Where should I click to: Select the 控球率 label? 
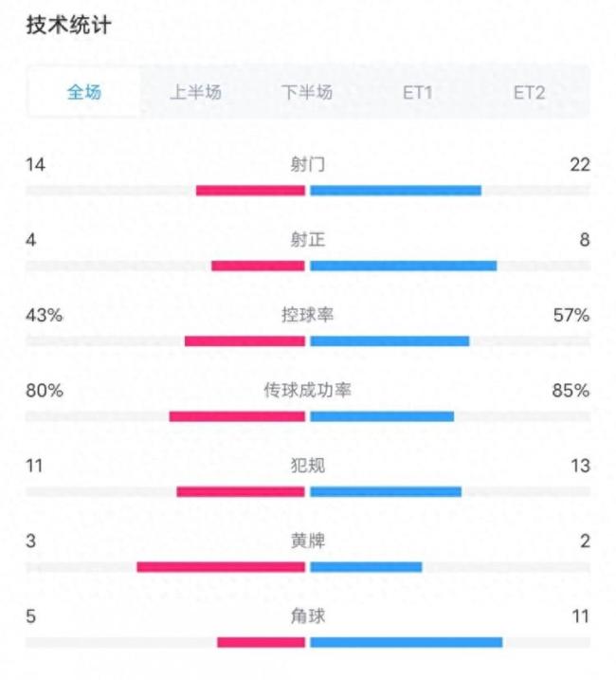[308, 315]
